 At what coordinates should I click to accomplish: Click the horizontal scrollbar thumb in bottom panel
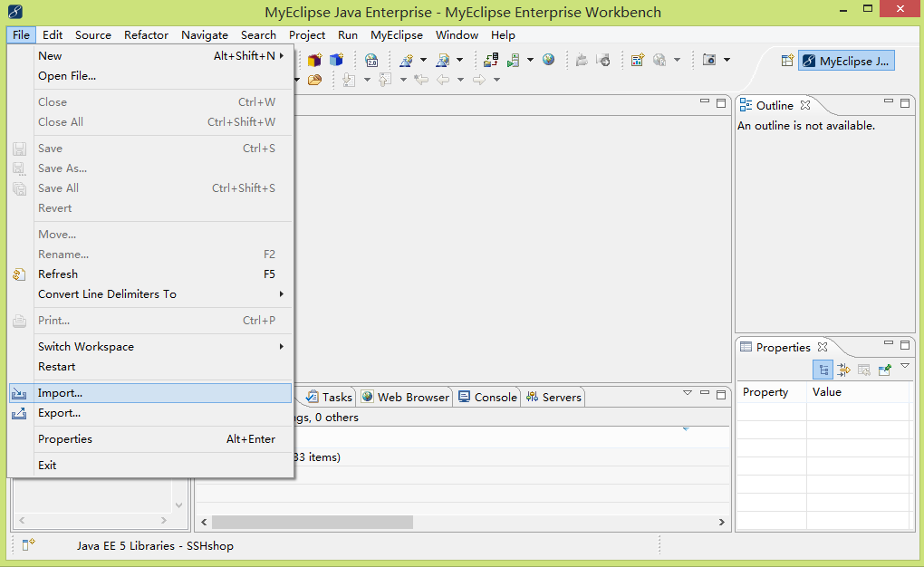(313, 523)
